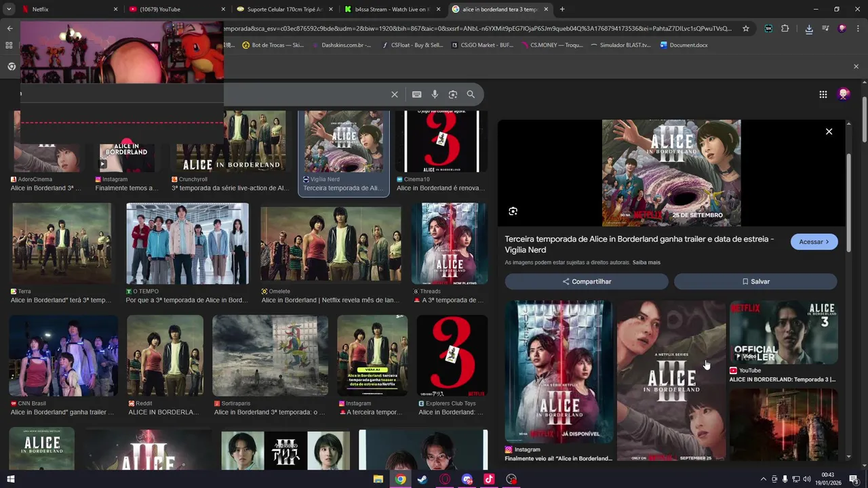The height and width of the screenshot is (488, 868).
Task: Show hidden system tray icons
Action: coord(763,479)
